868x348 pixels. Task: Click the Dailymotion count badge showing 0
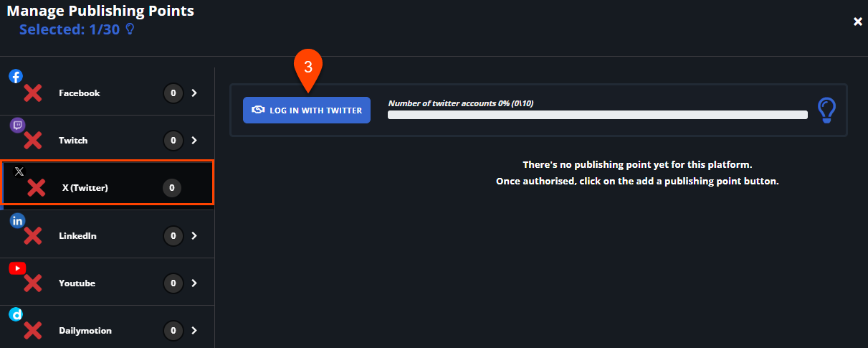coord(173,330)
